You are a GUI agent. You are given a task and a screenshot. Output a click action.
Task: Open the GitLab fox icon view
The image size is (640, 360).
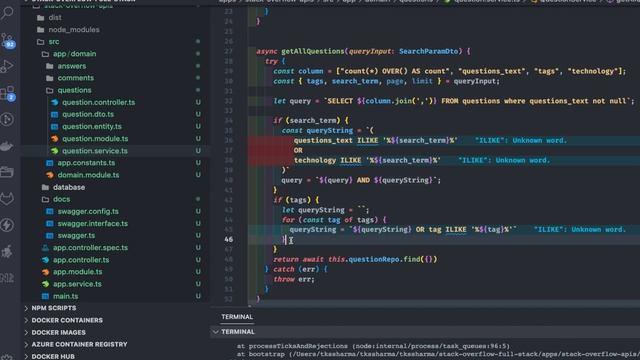7,199
